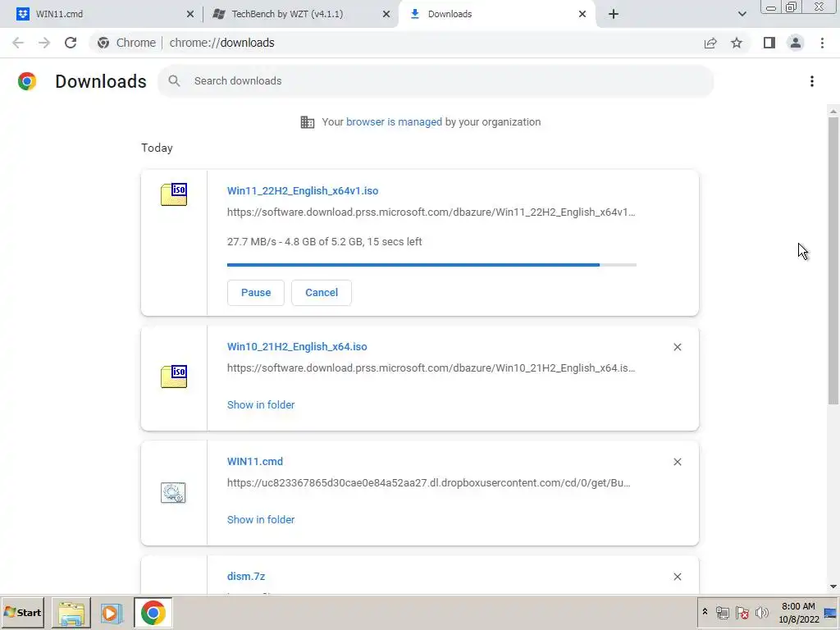Click the scrollbar up arrow

(833, 112)
